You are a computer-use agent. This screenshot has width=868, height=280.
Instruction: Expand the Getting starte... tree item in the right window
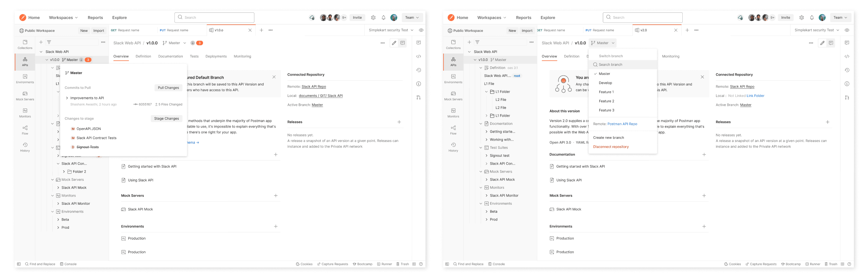[487, 132]
